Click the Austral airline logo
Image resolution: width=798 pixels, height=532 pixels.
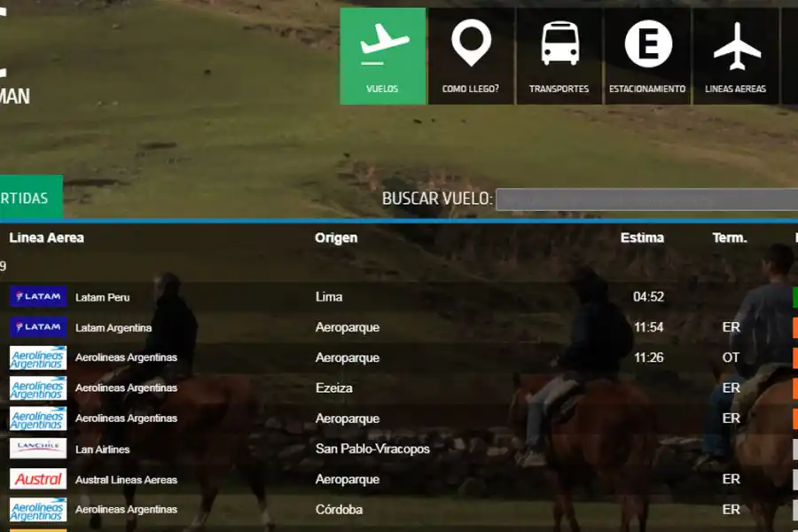pos(38,480)
